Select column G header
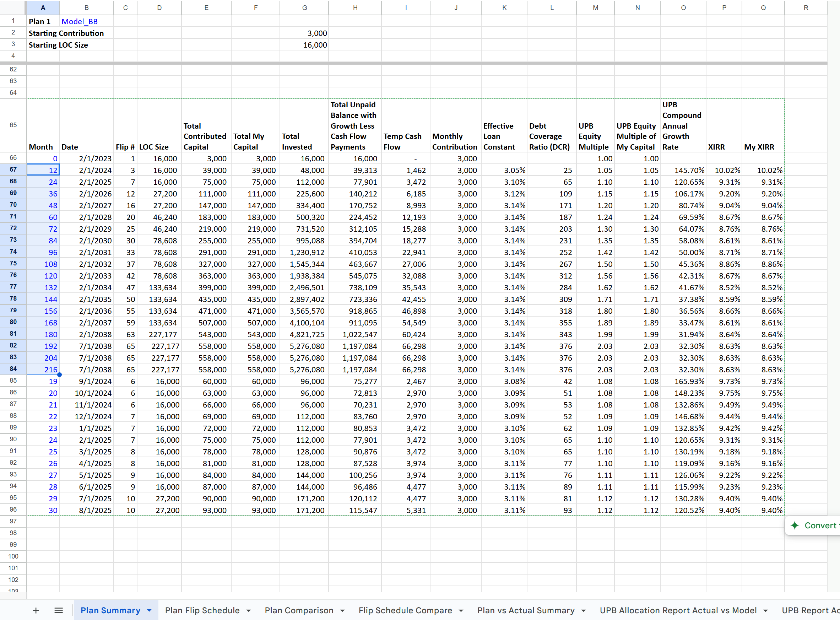 pos(304,7)
